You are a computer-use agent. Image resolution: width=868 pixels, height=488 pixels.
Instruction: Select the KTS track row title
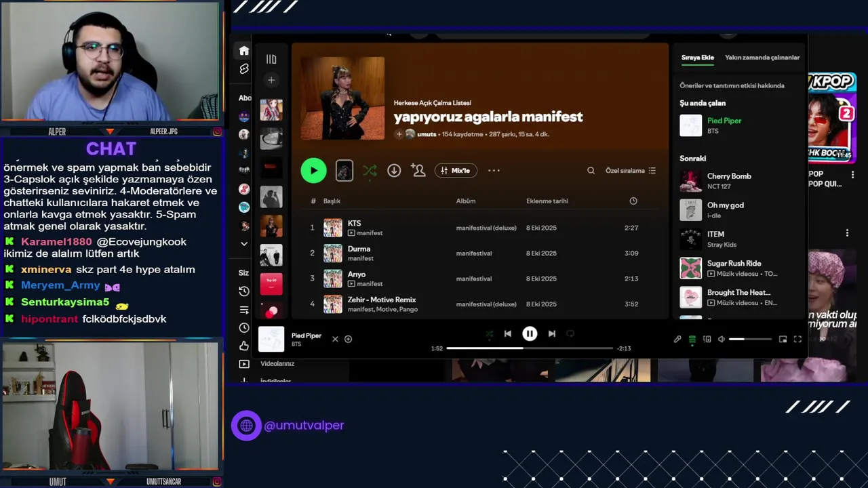(354, 224)
